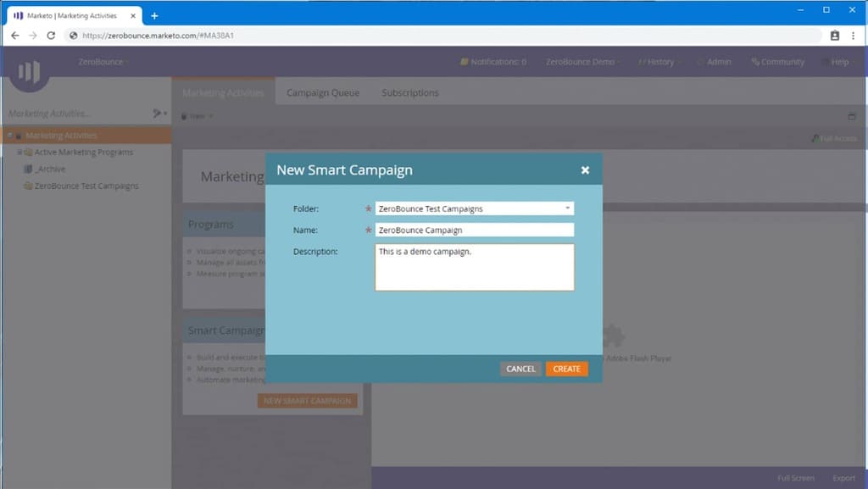This screenshot has width=868, height=489.
Task: Click the Notifications icon
Action: point(464,61)
